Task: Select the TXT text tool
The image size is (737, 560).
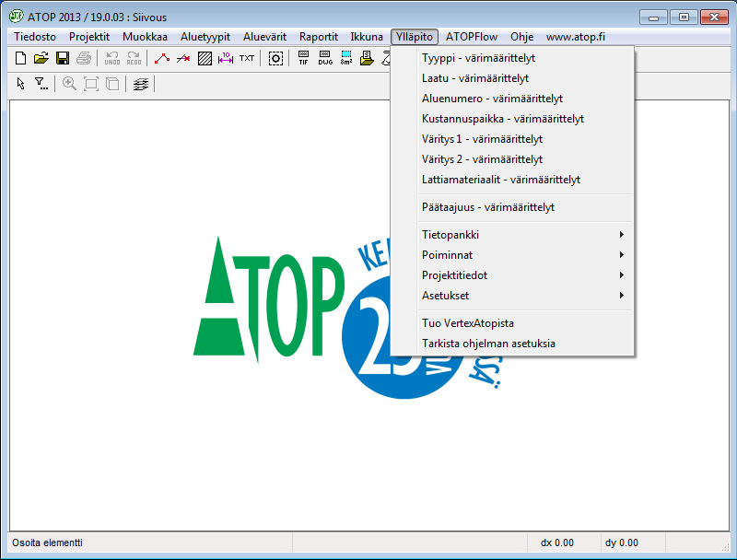Action: 247,58
